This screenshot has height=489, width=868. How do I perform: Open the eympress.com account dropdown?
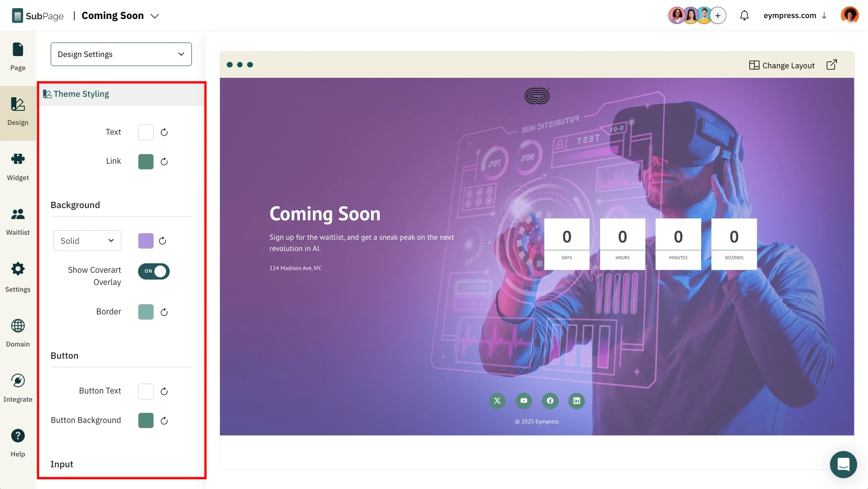tap(795, 15)
